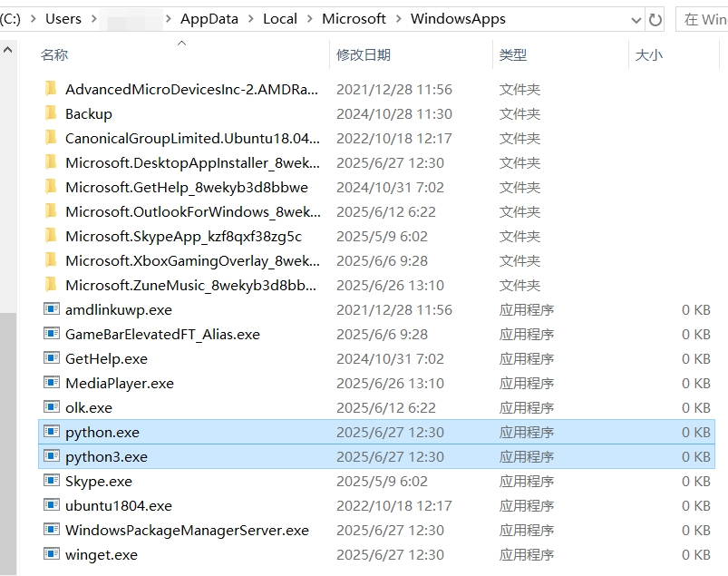Navigate to Users in the breadcrumb

(63, 19)
